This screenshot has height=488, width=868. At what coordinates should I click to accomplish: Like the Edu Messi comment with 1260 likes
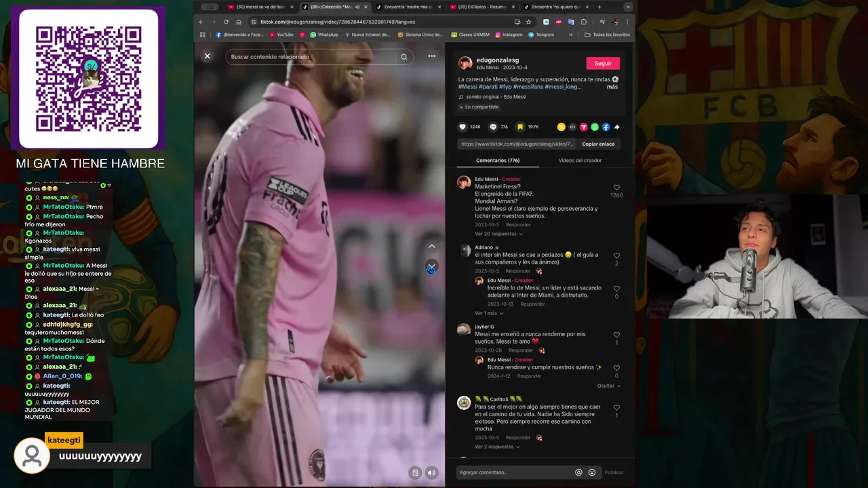point(616,187)
